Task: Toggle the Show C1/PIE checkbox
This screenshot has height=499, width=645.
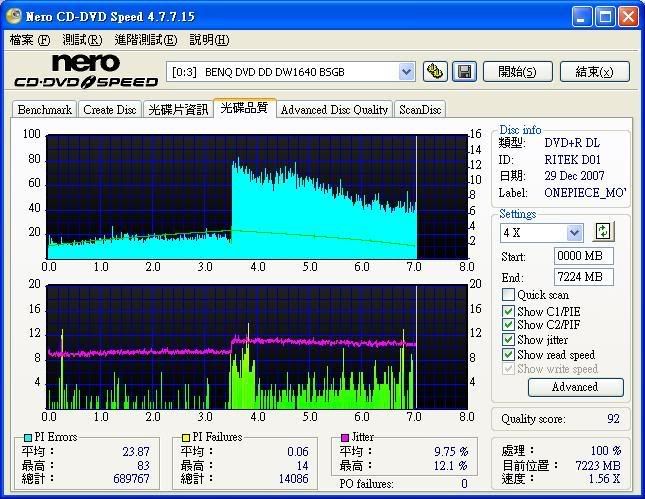Action: [509, 311]
